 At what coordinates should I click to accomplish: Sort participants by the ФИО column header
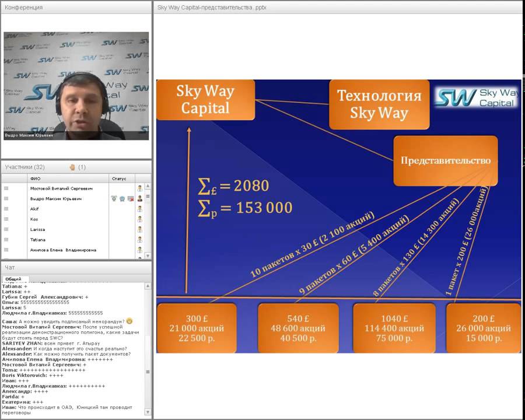68,178
